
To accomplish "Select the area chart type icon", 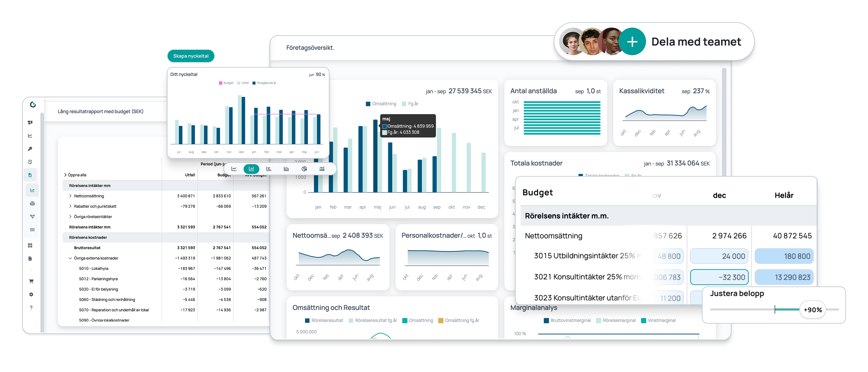I will coord(286,169).
